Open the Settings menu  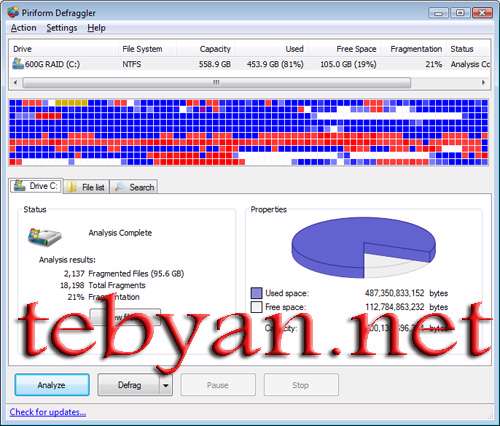tap(62, 28)
